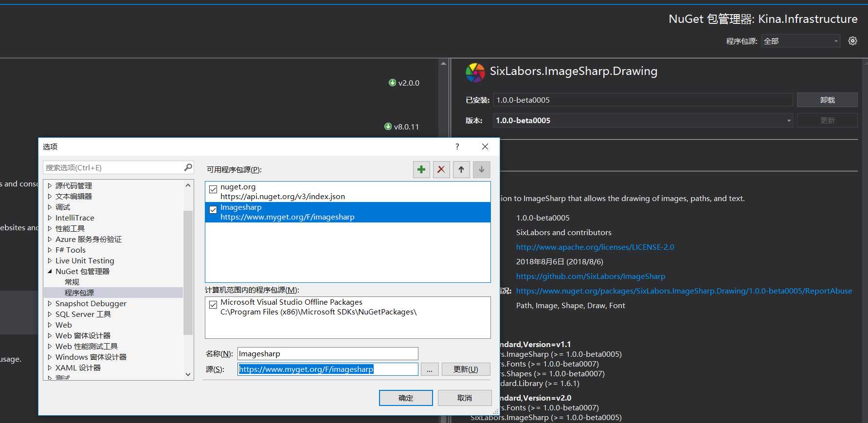Viewport: 868px width, 423px height.
Task: Collapse NuGet 包管理器 tree node
Action: tap(50, 271)
